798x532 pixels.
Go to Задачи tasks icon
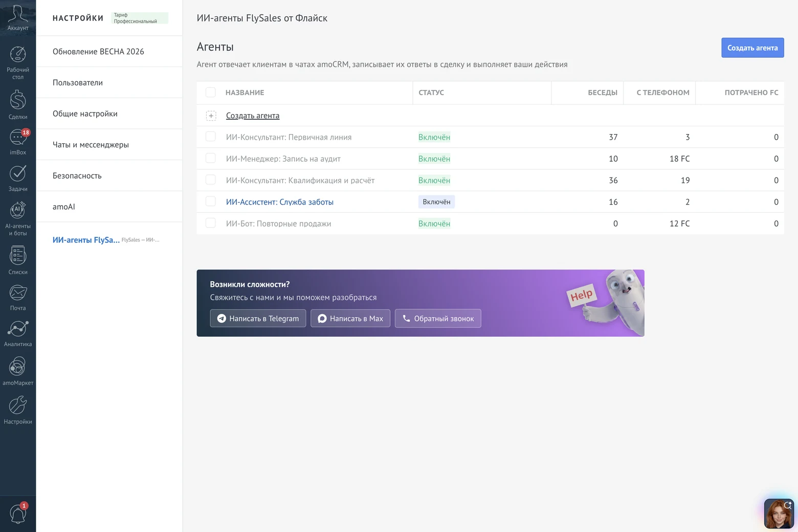point(18,179)
